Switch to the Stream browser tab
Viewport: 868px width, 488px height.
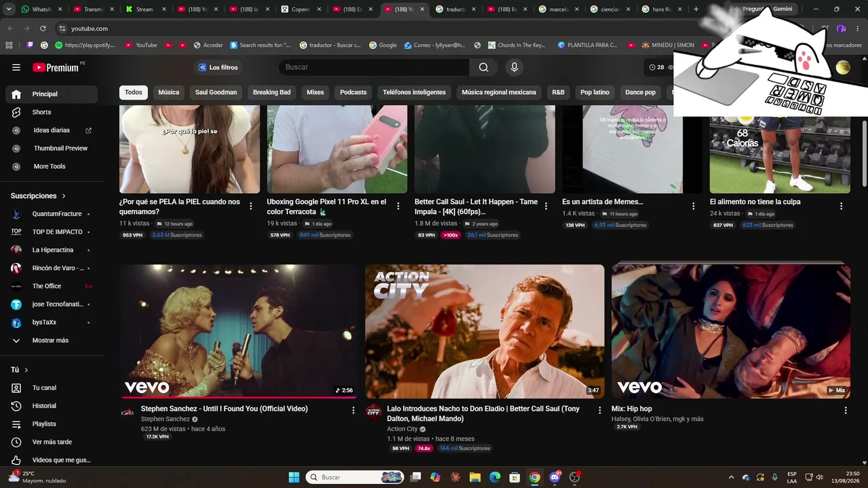(x=144, y=9)
